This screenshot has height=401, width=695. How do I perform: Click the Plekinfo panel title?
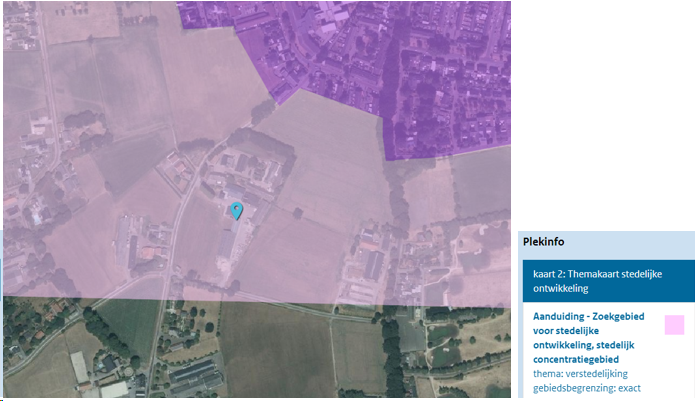coord(544,242)
